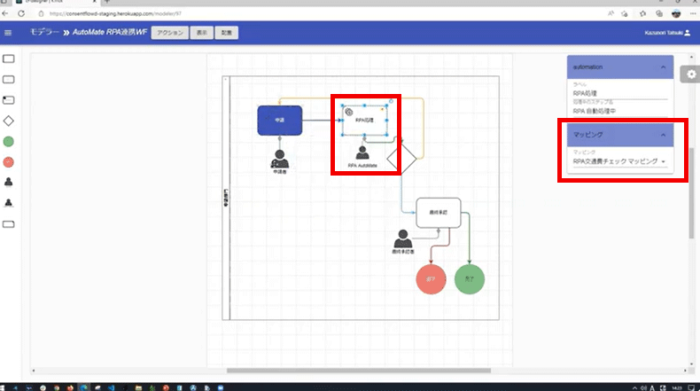This screenshot has width=700, height=391.
Task: Open the アクション menu
Action: click(x=170, y=33)
